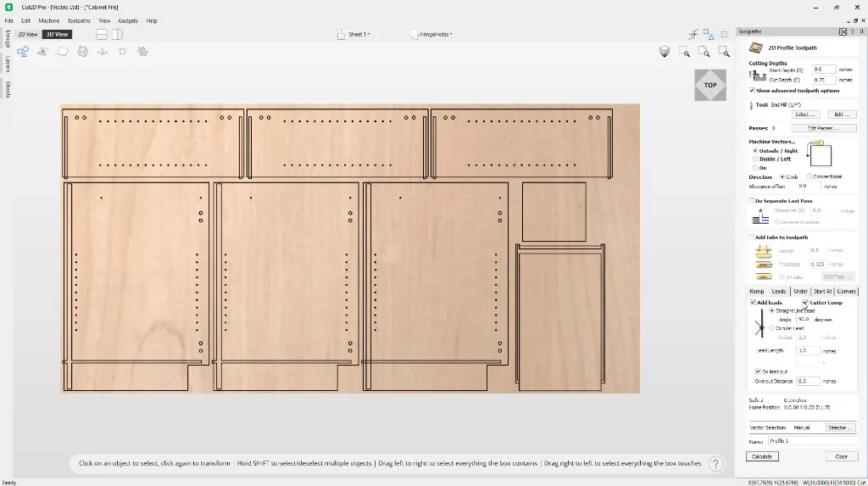Click the 2D Profile Toolpath icon
The image size is (868, 486).
pyautogui.click(x=755, y=47)
